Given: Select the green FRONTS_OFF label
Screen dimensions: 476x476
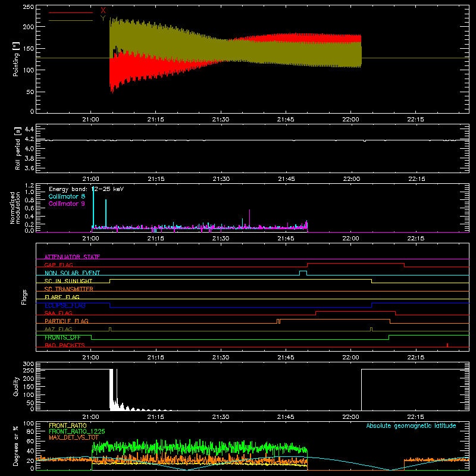Looking at the screenshot, I should 62,337.
